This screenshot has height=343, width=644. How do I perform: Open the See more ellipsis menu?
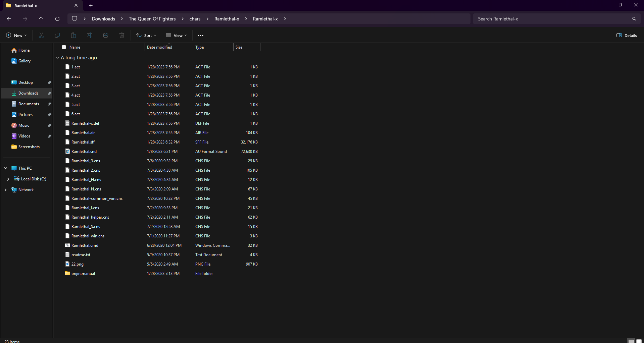(x=201, y=35)
